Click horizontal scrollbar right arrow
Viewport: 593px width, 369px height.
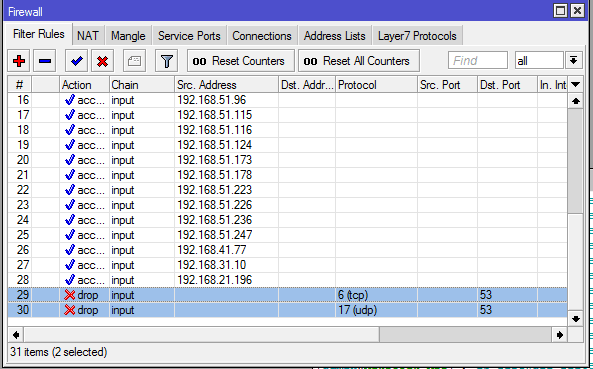(559, 335)
